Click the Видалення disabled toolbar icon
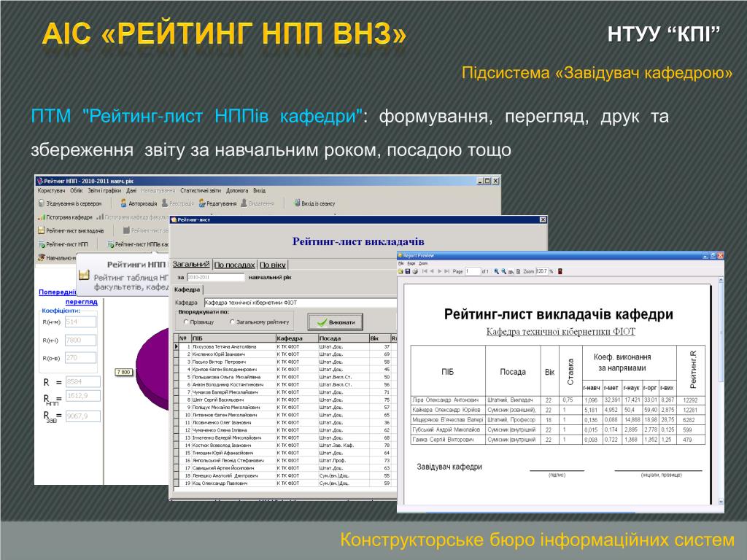The image size is (747, 560). (244, 203)
